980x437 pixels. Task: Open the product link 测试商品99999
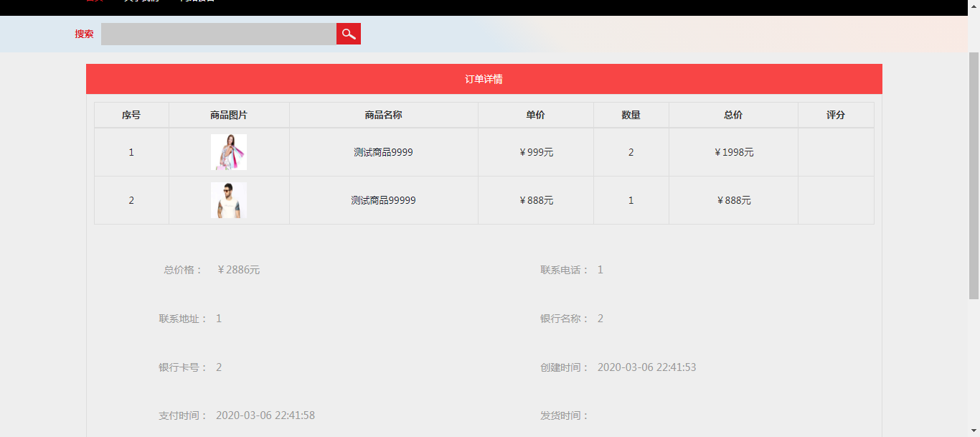383,200
